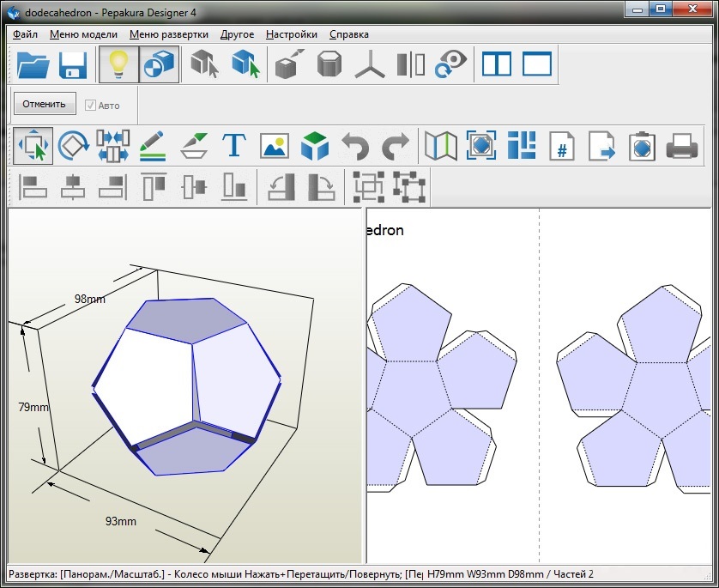719x588 pixels.
Task: Click the insert image icon
Action: 275,146
